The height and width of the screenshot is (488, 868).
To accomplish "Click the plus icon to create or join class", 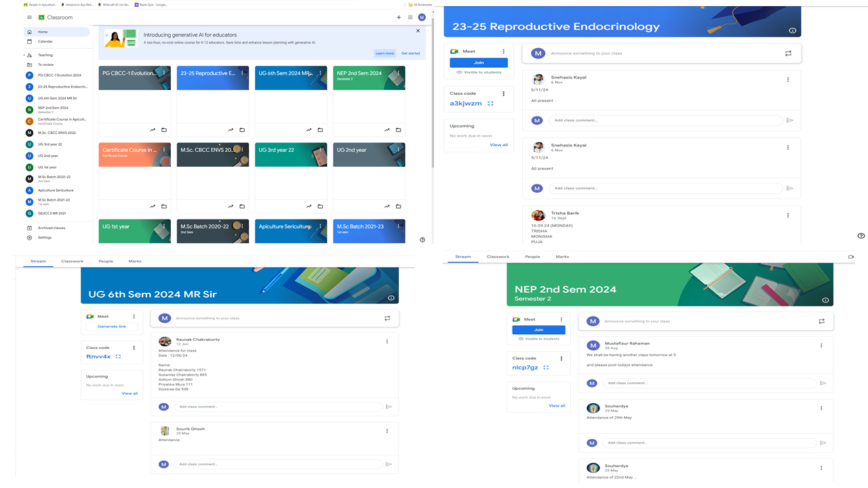I will point(398,18).
